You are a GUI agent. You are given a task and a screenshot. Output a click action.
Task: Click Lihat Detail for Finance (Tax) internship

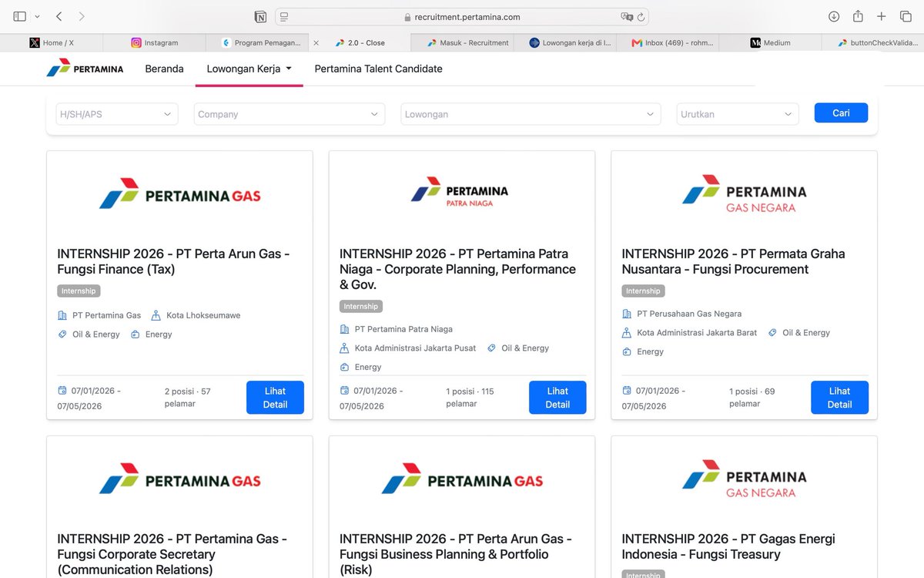pos(275,398)
